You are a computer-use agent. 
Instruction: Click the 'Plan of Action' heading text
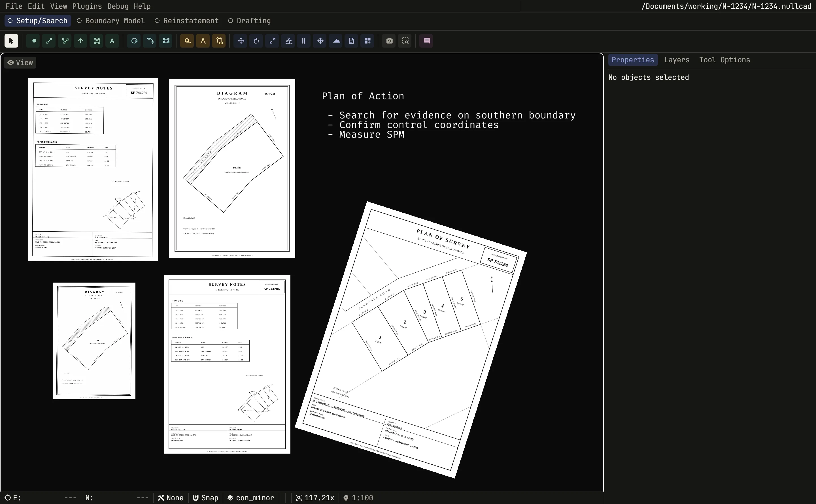[x=363, y=96]
